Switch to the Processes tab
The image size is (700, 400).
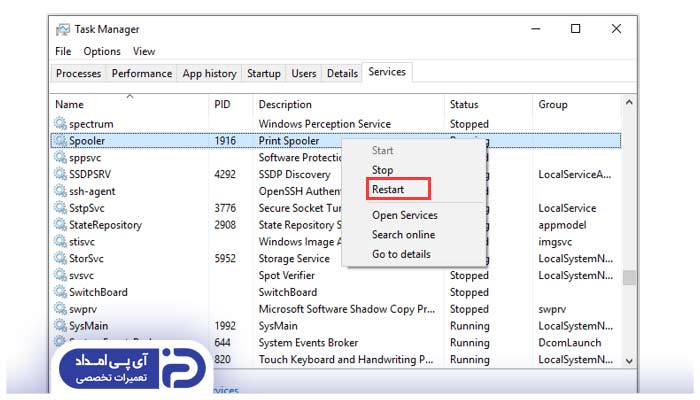pyautogui.click(x=79, y=73)
